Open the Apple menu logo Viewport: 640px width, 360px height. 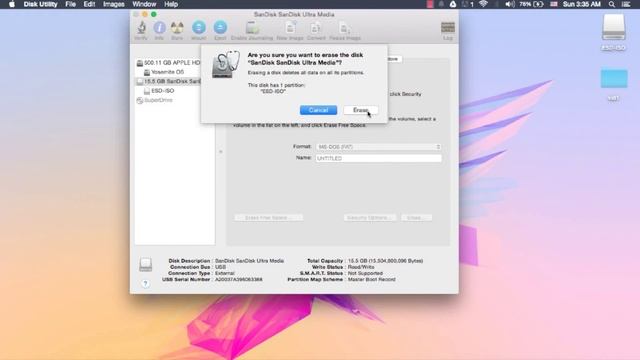click(12, 4)
